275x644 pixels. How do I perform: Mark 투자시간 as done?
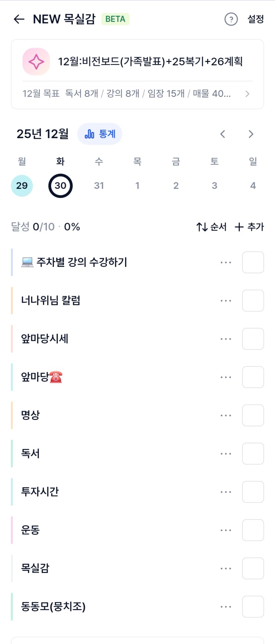(253, 492)
